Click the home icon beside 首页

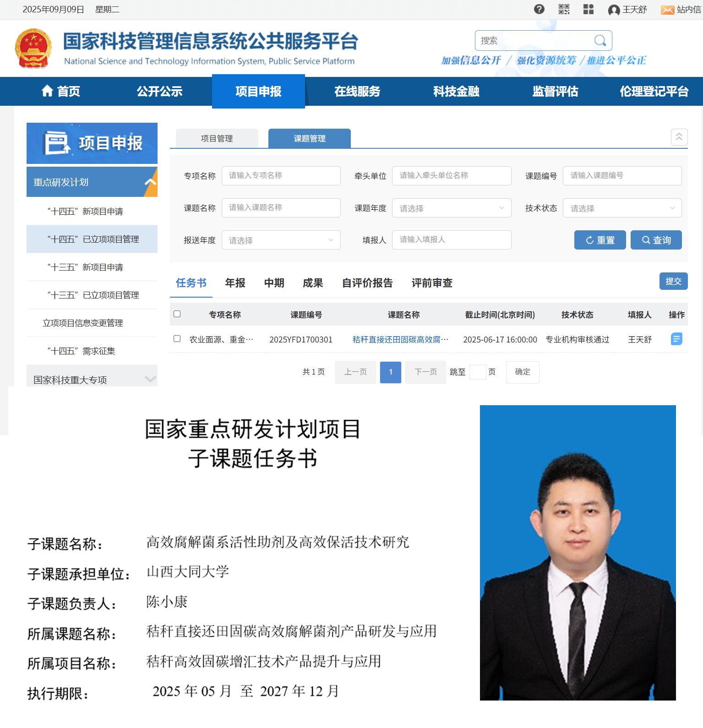click(47, 91)
